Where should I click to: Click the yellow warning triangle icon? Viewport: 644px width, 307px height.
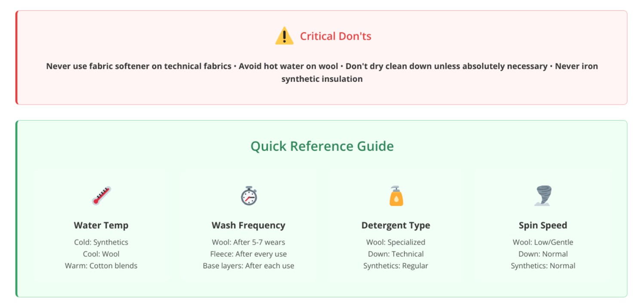click(284, 36)
